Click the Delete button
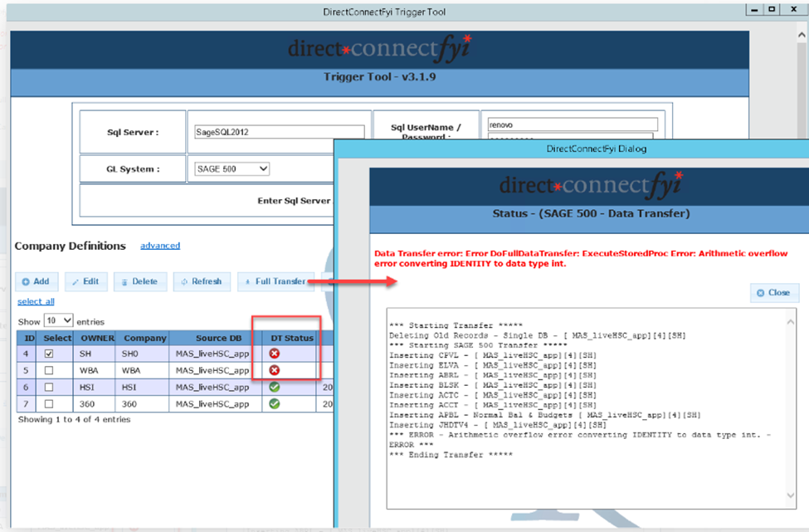 pos(140,281)
